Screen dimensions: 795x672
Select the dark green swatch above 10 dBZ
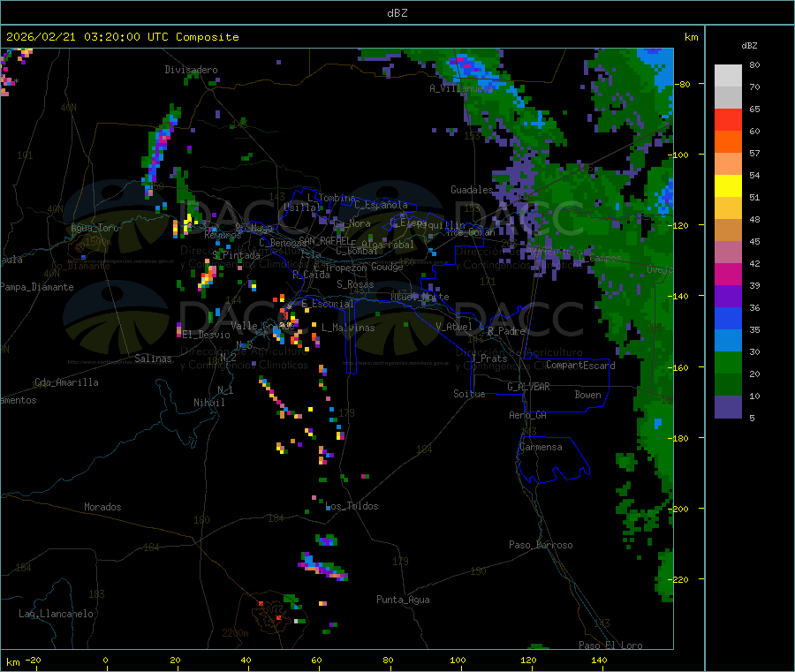tap(728, 385)
